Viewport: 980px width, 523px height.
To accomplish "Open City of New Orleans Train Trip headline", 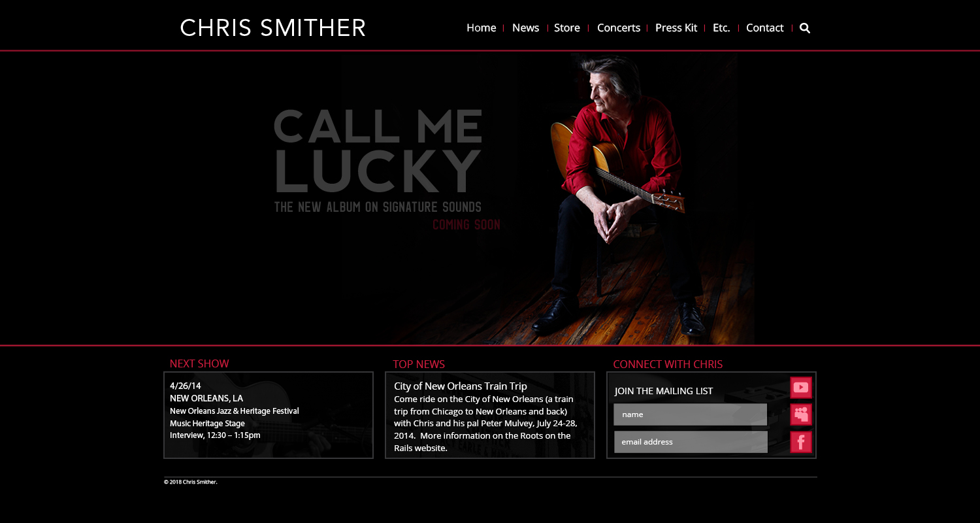I will tap(461, 386).
